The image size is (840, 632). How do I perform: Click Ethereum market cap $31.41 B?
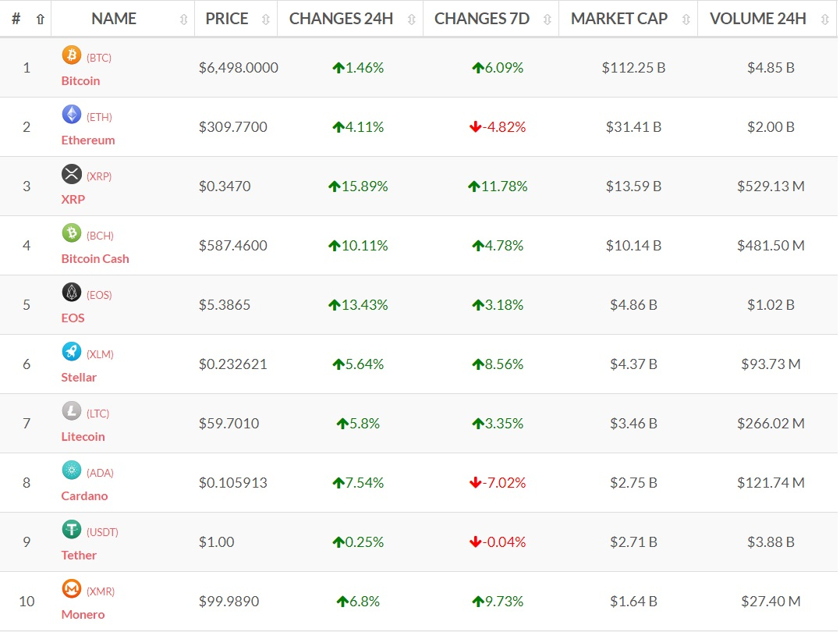634,128
